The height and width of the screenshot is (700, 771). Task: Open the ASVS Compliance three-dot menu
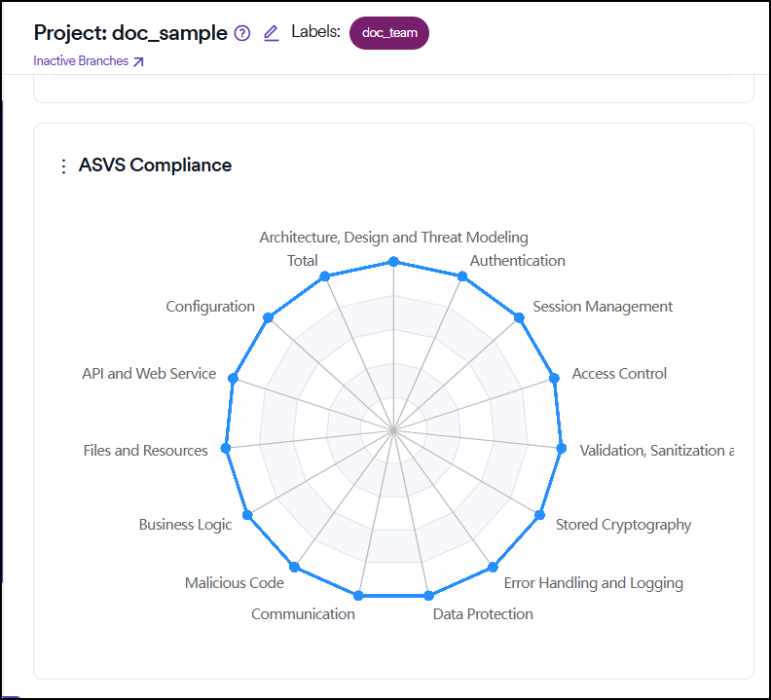tap(64, 166)
